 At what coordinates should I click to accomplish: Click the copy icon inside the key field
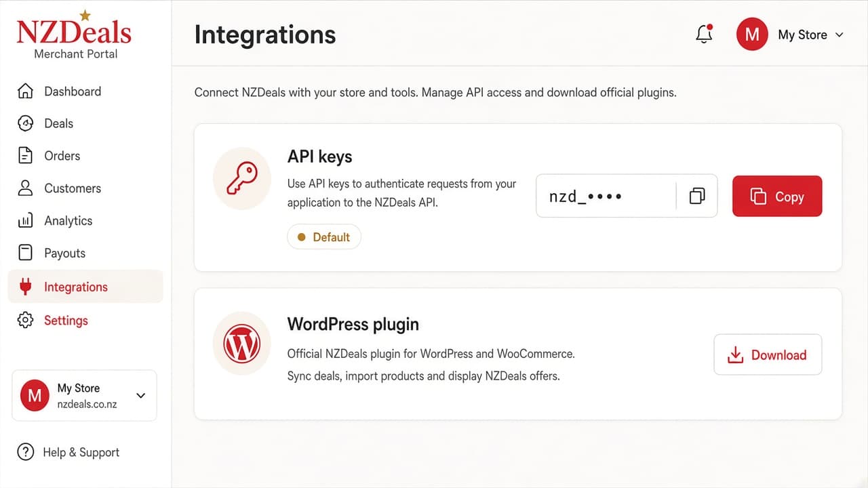tap(696, 197)
